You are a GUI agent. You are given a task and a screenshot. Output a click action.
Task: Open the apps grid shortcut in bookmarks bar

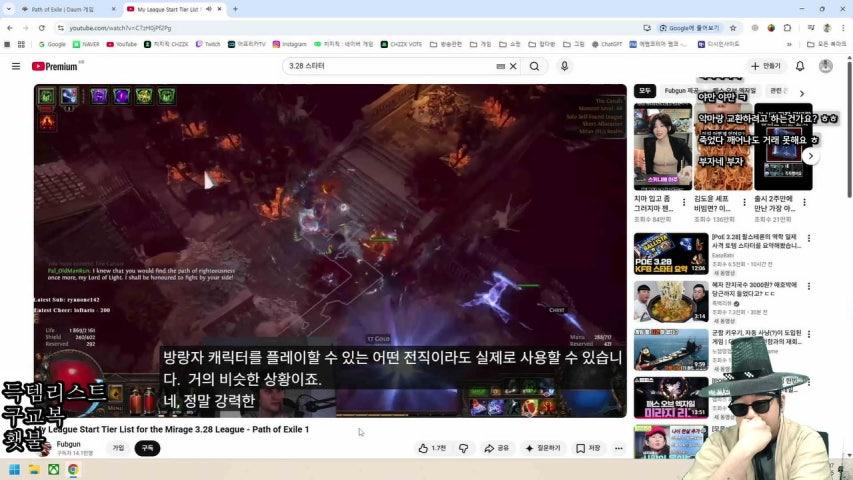click(21, 44)
